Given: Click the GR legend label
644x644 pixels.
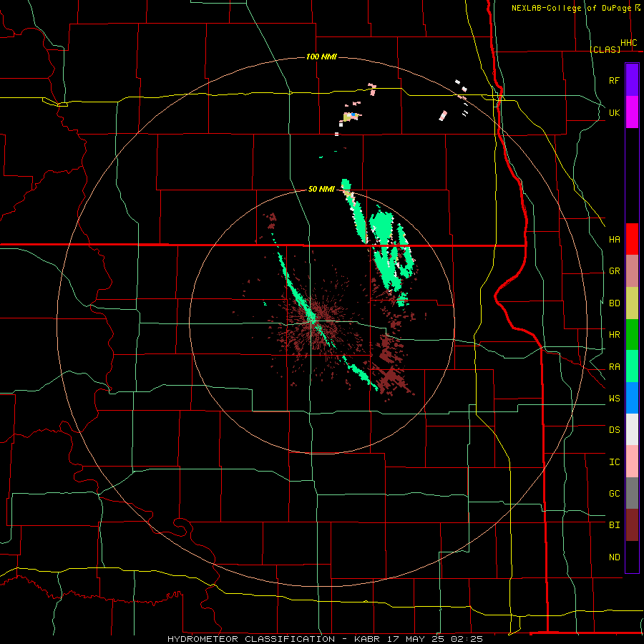Looking at the screenshot, I should click(614, 271).
